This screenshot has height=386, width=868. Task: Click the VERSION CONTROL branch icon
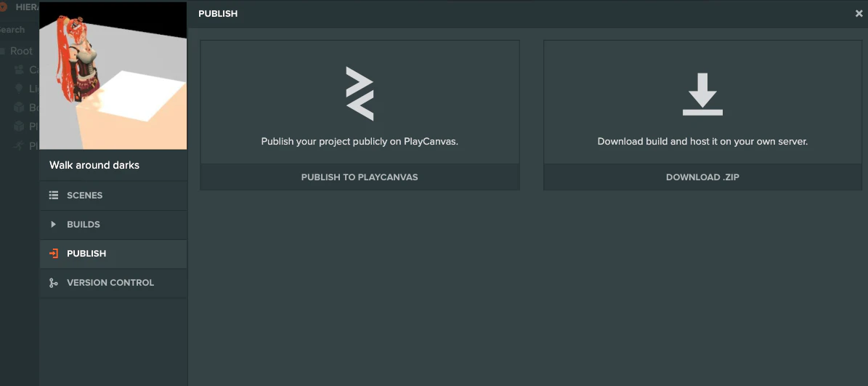pos(54,283)
